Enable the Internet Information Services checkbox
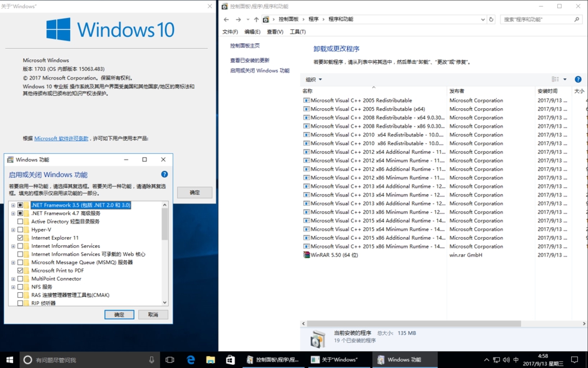Screen dimensions: 588x368 coord(20,246)
